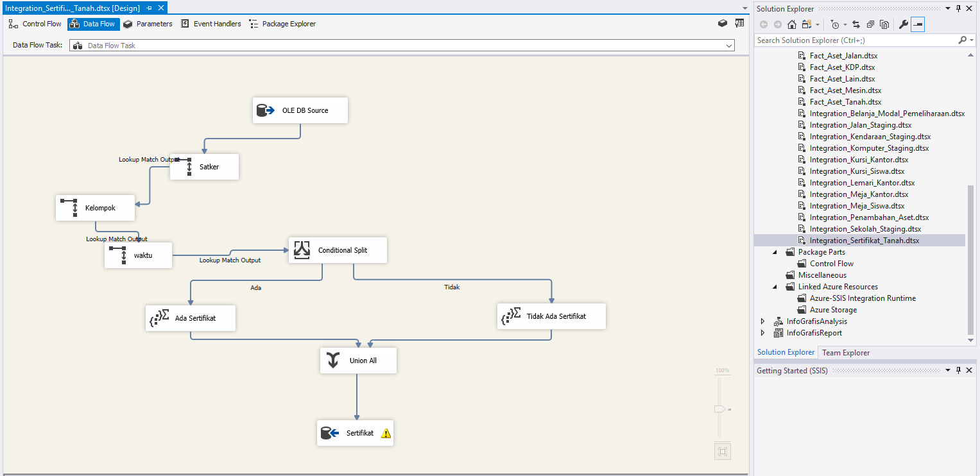The image size is (980, 476).
Task: Pin the Integration_Sertifikat_Tanah design tab
Action: click(149, 8)
